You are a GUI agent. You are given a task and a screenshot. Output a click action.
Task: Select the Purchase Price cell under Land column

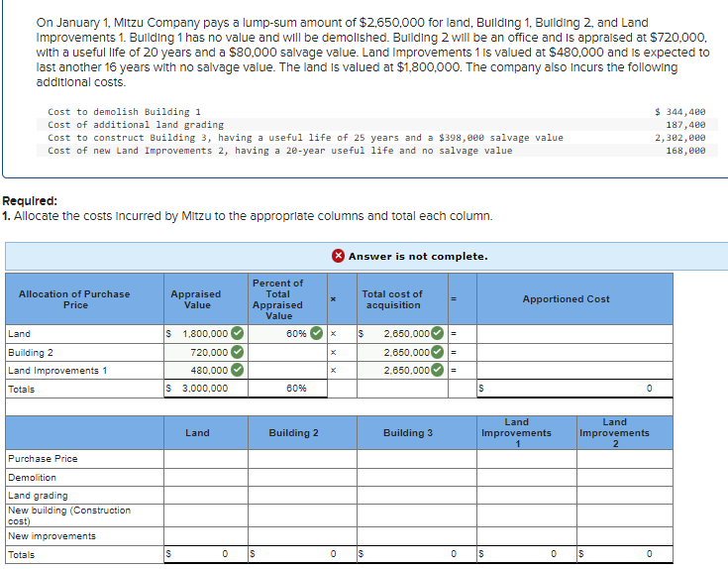tap(206, 459)
